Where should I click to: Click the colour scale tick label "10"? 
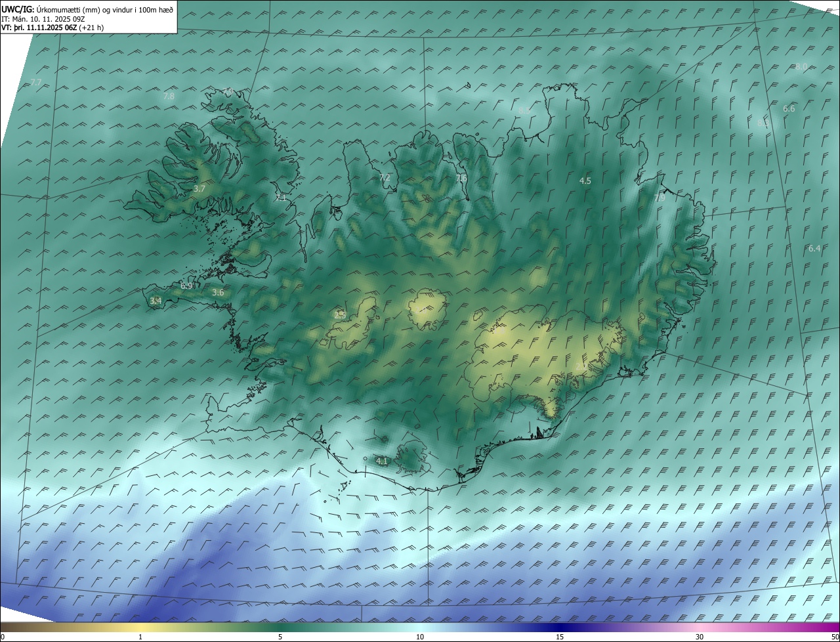click(x=420, y=637)
